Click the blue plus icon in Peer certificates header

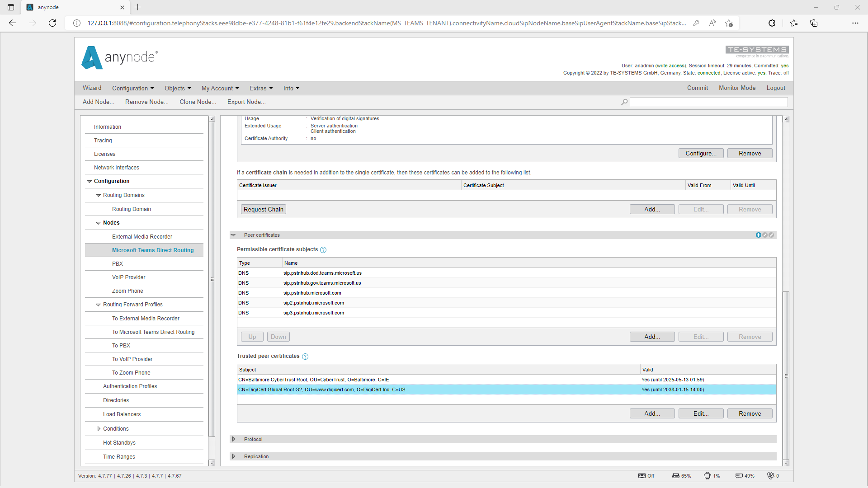[758, 235]
